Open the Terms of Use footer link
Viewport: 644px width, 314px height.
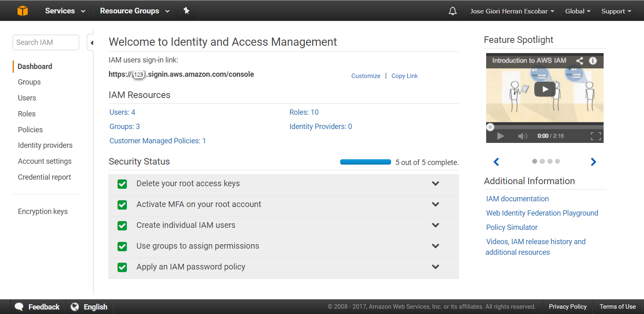coord(617,307)
